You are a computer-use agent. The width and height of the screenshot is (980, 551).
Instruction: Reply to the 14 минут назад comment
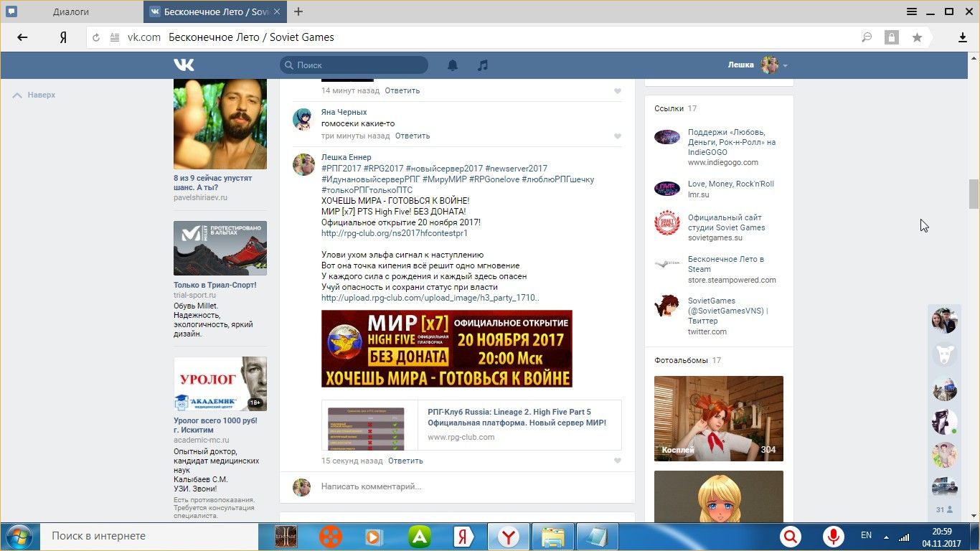click(x=402, y=90)
